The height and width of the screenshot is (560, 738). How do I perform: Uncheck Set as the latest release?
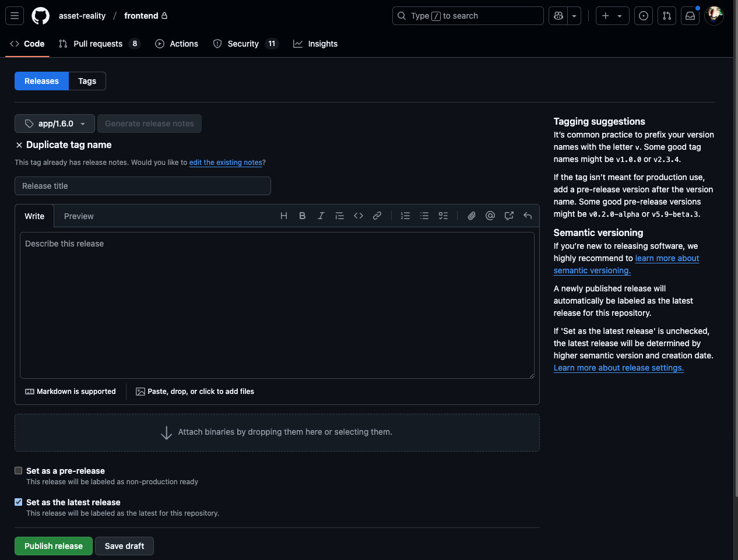click(x=19, y=502)
